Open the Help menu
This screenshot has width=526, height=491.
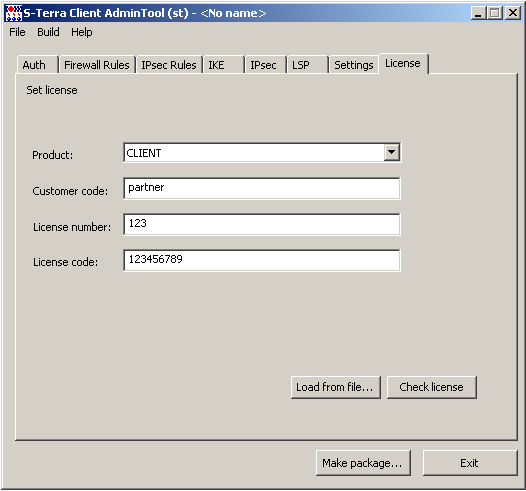82,32
